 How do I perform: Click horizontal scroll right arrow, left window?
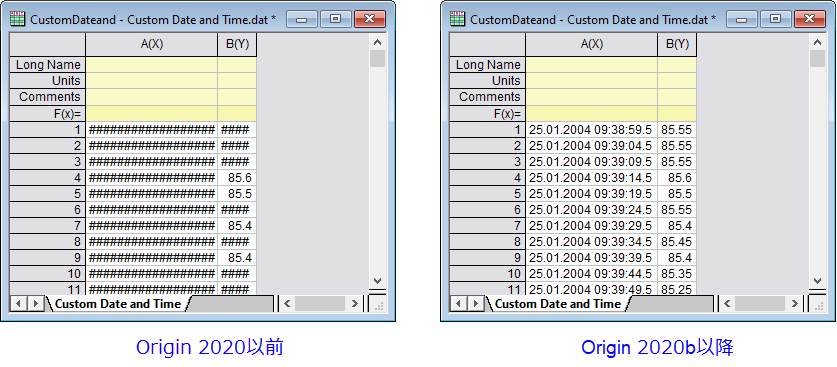pyautogui.click(x=354, y=304)
